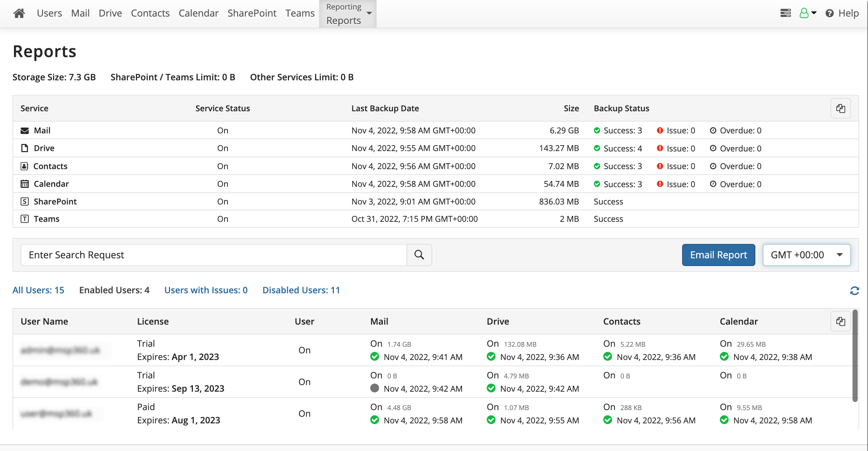Click the Mail row Success check icon

pyautogui.click(x=597, y=130)
